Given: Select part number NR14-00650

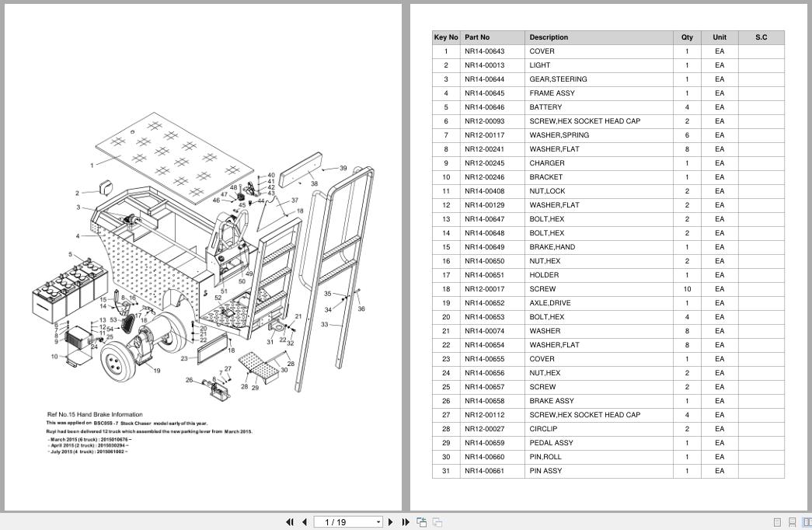Looking at the screenshot, I should pyautogui.click(x=484, y=261).
